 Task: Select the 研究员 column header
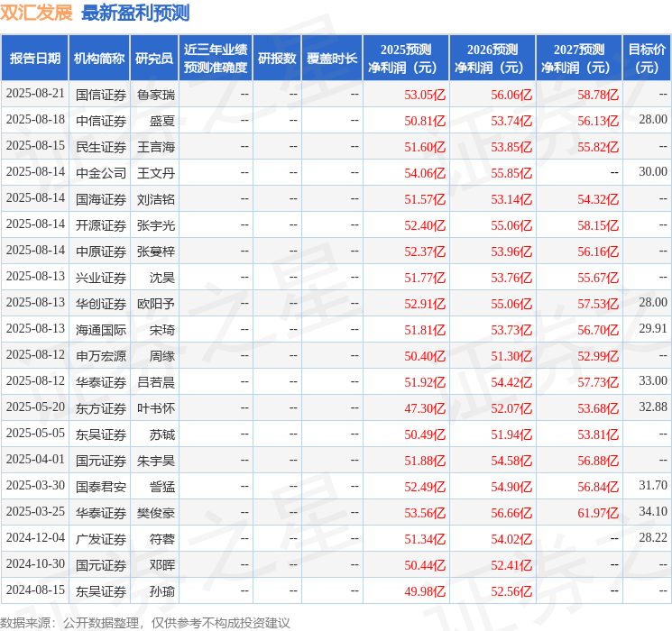click(154, 59)
